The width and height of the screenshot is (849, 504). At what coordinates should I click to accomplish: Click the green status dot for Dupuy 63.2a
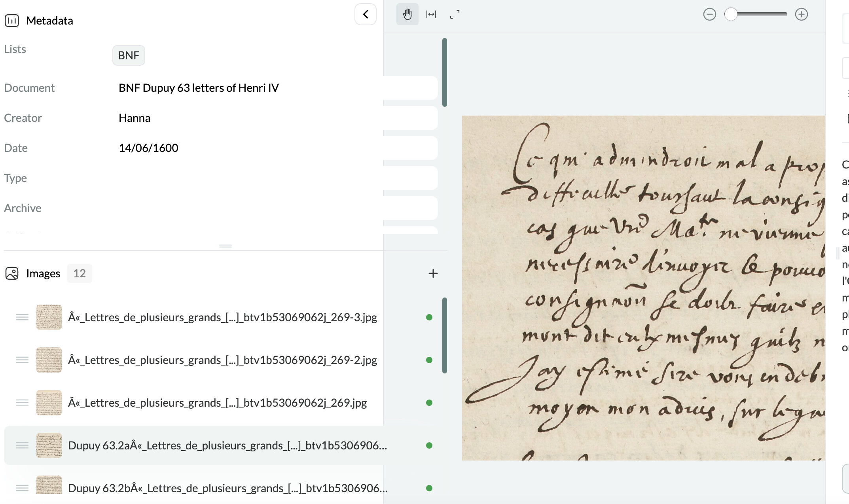pos(429,445)
